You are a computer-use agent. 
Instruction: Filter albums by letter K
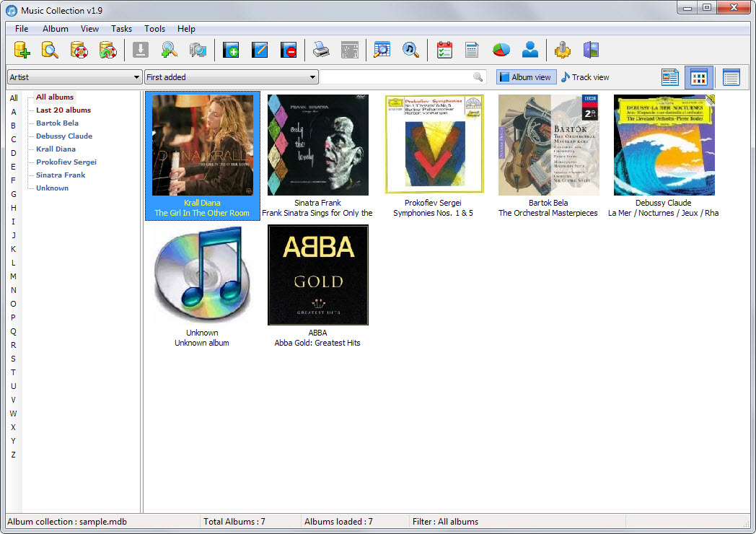pyautogui.click(x=14, y=249)
